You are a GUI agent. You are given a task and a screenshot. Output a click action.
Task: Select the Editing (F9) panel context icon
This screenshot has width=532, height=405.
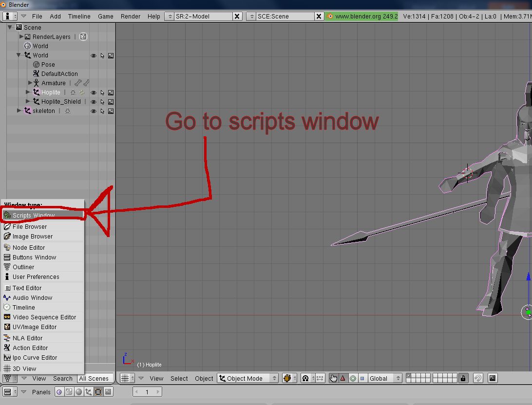click(x=98, y=392)
